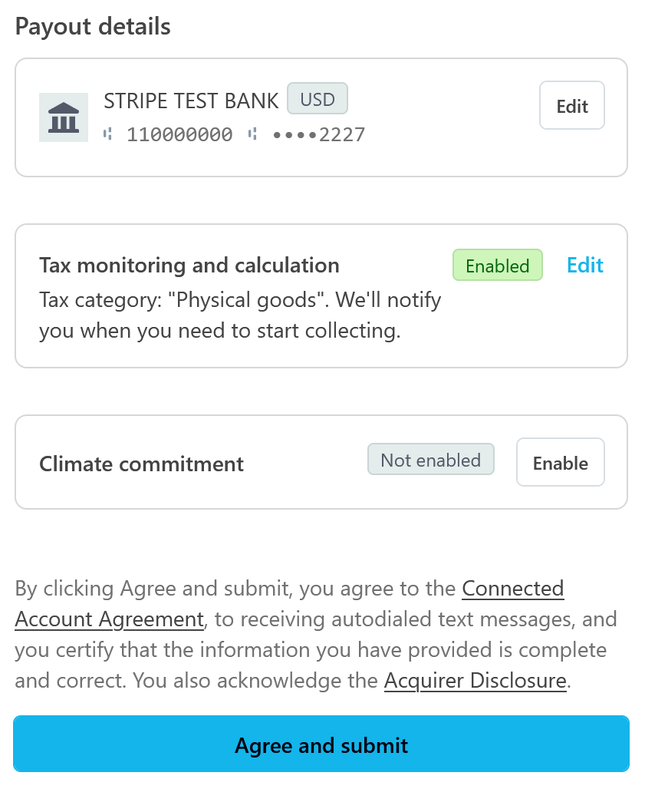The height and width of the screenshot is (812, 645).
Task: Edit tax monitoring and calculation settings
Action: point(585,266)
